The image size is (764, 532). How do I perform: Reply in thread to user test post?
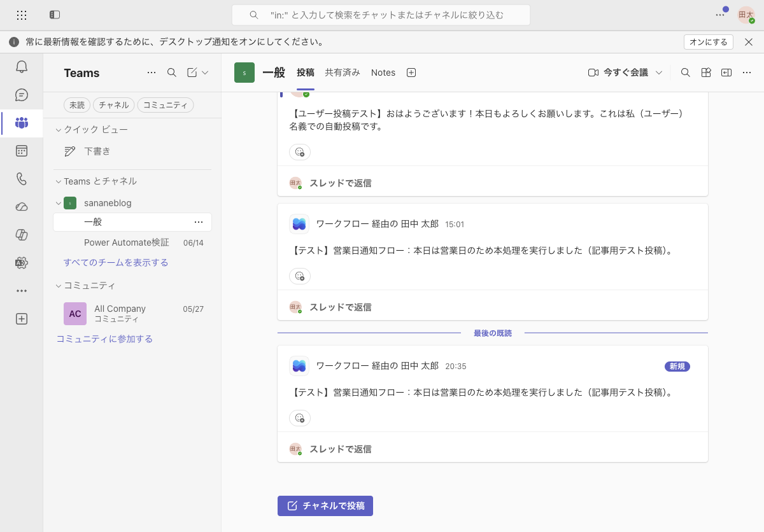pyautogui.click(x=341, y=183)
